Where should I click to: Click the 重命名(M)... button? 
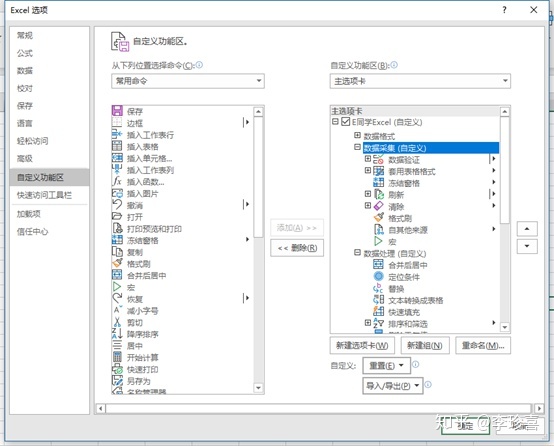pos(483,345)
